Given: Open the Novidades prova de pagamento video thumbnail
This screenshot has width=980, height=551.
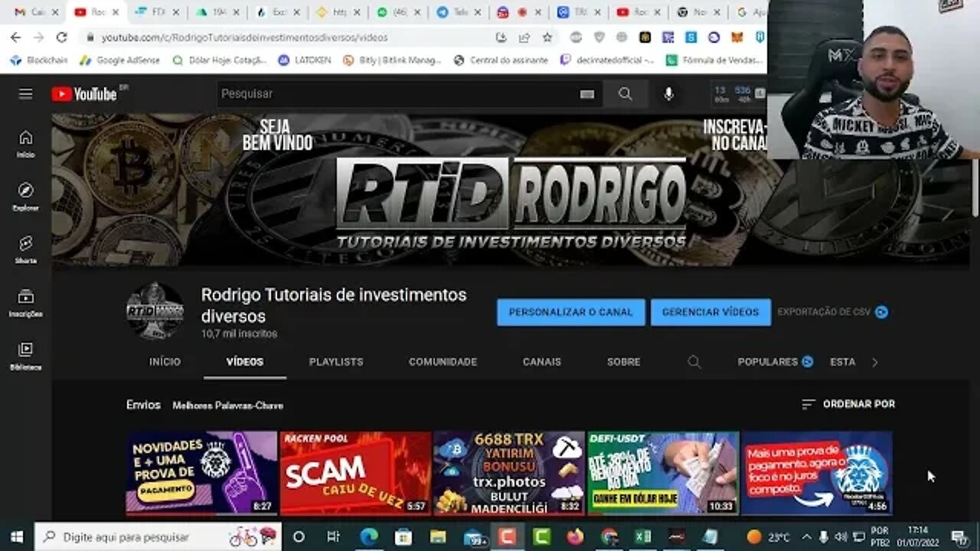Looking at the screenshot, I should [x=201, y=473].
